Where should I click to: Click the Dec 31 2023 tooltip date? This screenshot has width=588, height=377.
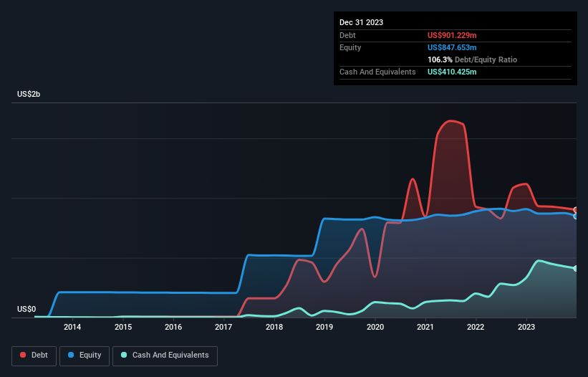pos(361,22)
